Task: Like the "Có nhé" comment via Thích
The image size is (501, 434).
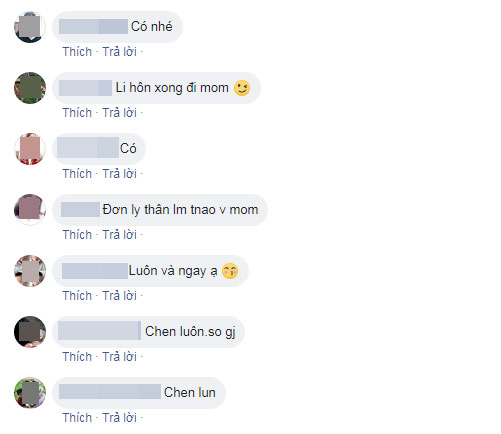Action: 77,52
